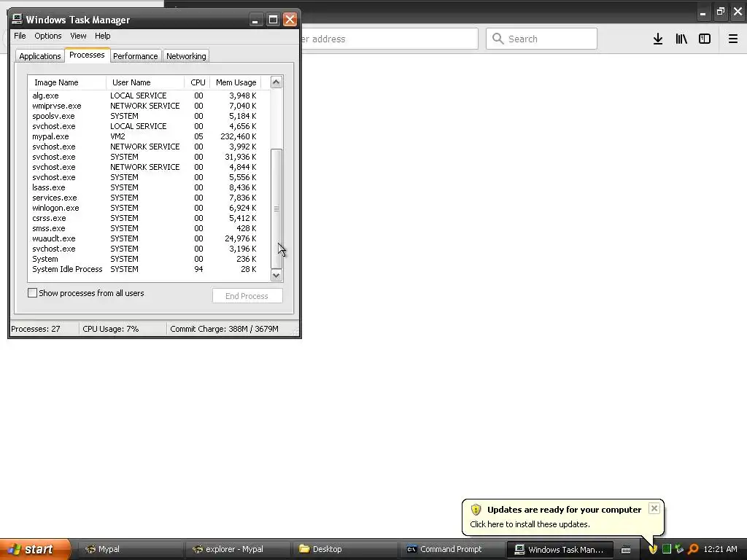The width and height of the screenshot is (747, 560).
Task: Select the lsass.exe process
Action: (144, 187)
